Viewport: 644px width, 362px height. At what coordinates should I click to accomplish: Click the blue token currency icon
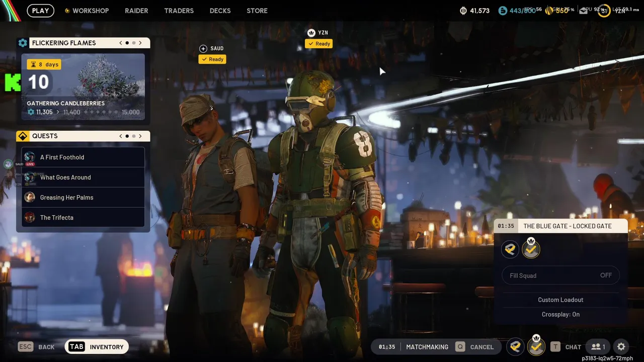point(503,11)
